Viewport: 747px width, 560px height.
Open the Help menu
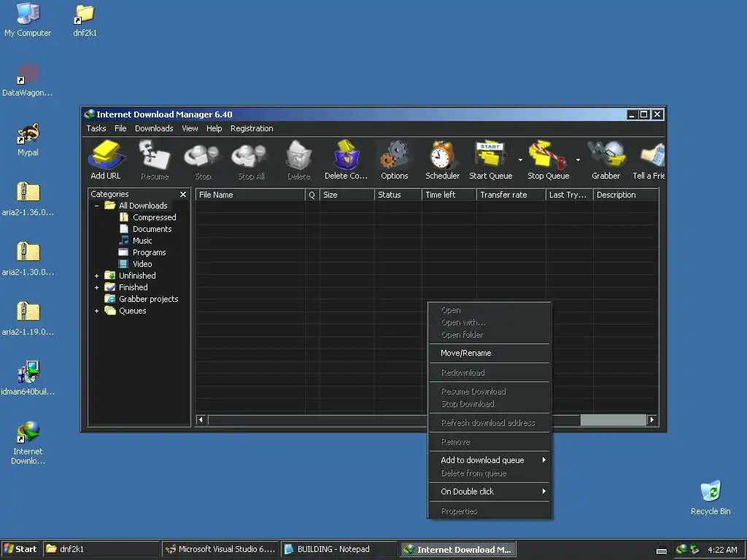[x=214, y=128]
